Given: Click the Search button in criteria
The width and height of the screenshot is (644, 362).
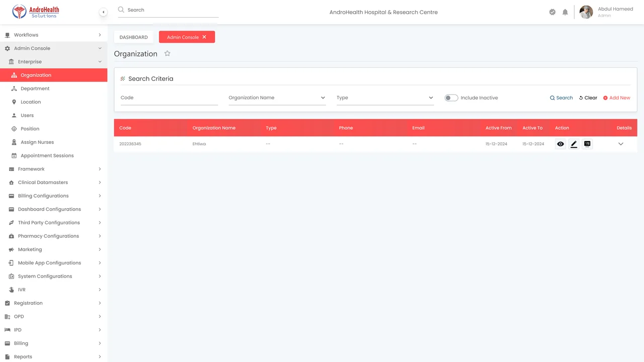Looking at the screenshot, I should coord(561,98).
